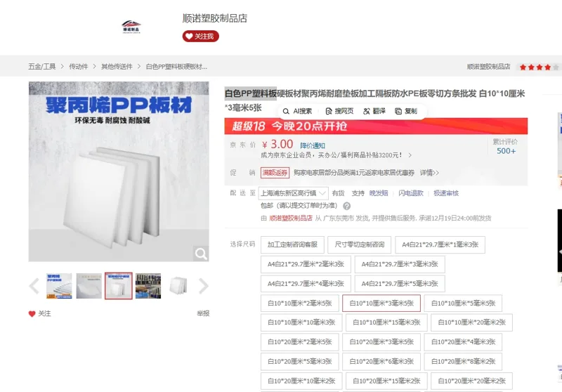
Task: Select size 尺寸零切定制咨询
Action: (360, 244)
